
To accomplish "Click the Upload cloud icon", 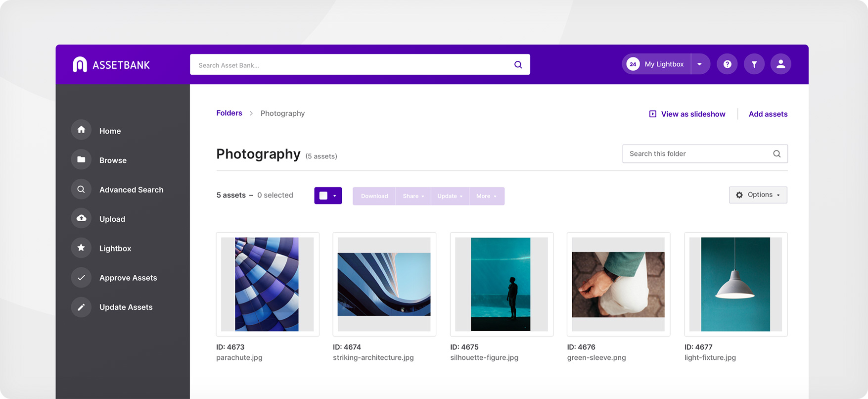I will (81, 218).
